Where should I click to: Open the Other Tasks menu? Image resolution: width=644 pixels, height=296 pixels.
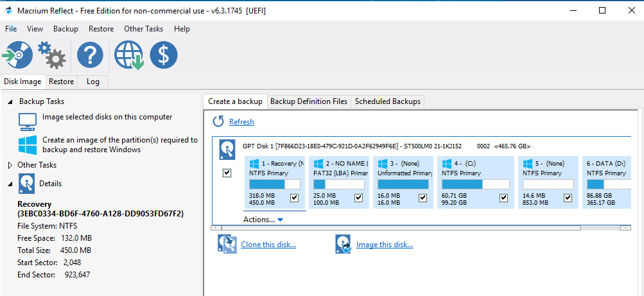pos(143,29)
